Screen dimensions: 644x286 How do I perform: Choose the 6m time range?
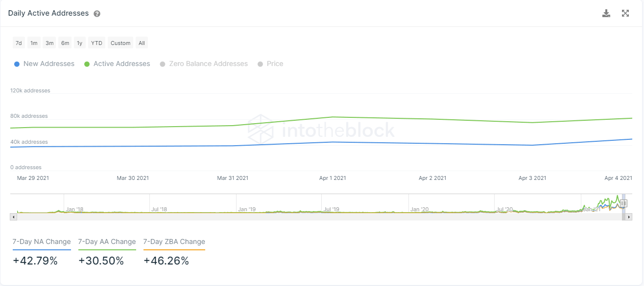[x=65, y=43]
